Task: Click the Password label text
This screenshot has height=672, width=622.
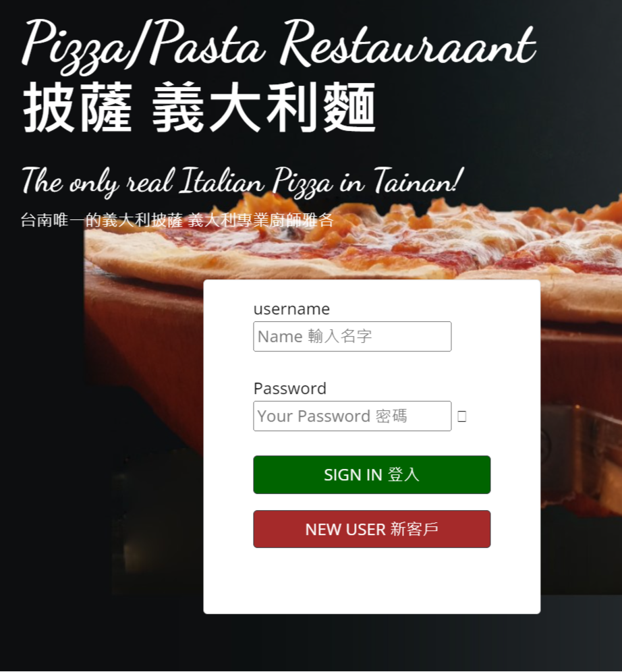Action: pyautogui.click(x=290, y=389)
